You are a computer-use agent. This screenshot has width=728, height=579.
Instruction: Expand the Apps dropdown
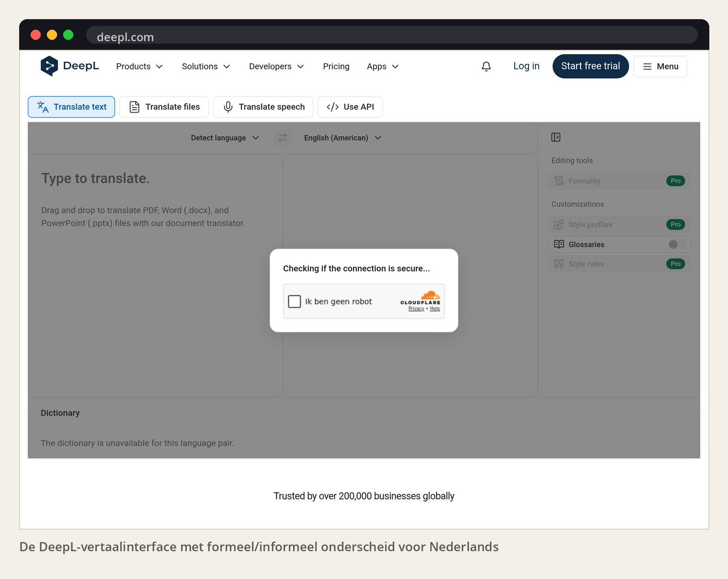tap(383, 67)
